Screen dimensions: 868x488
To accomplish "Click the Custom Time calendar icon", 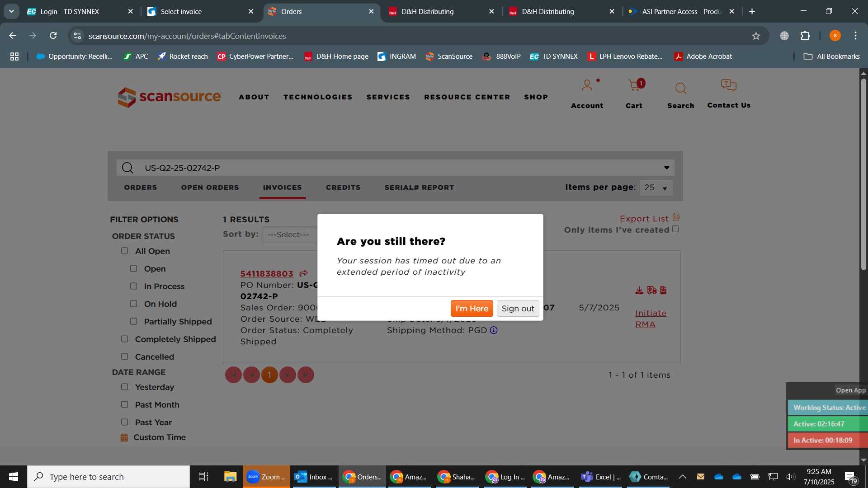I will [124, 437].
